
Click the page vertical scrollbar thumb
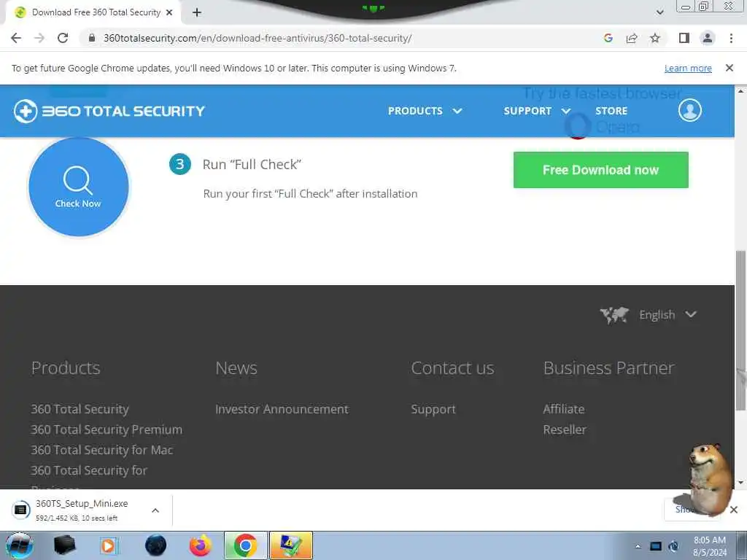741,330
